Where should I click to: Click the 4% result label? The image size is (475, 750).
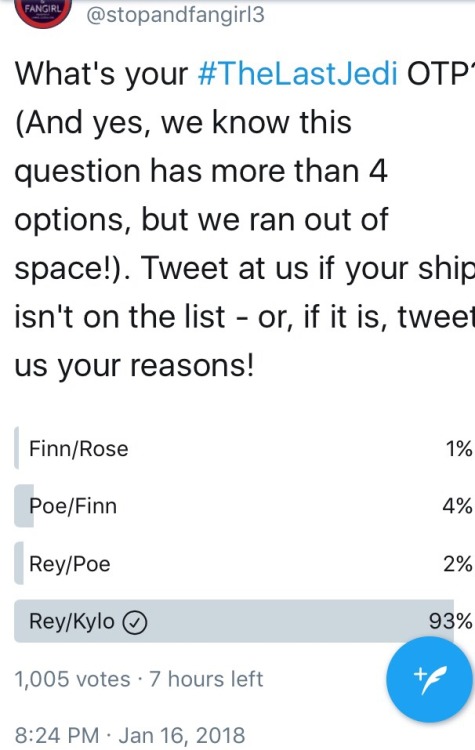[457, 506]
